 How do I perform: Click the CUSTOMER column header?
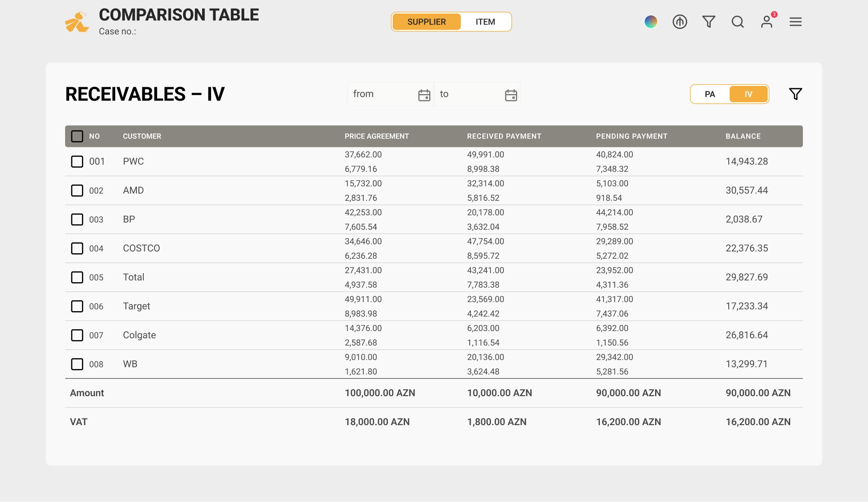pyautogui.click(x=142, y=136)
